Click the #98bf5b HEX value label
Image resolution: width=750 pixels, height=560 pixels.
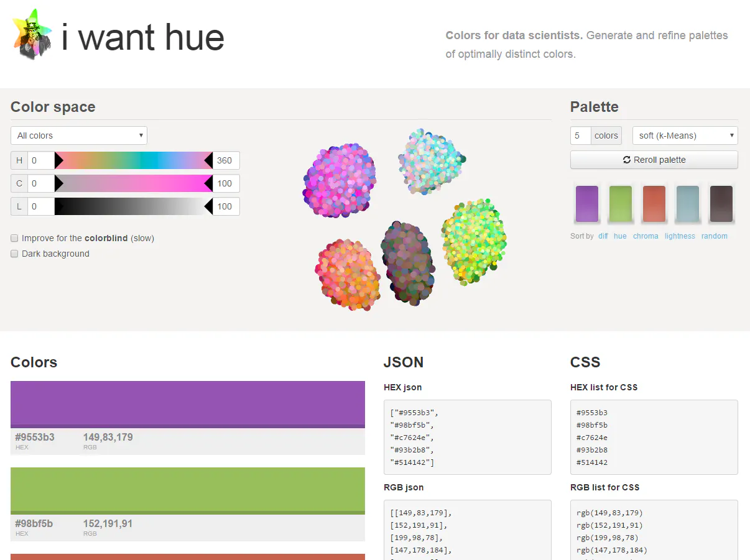pyautogui.click(x=34, y=523)
